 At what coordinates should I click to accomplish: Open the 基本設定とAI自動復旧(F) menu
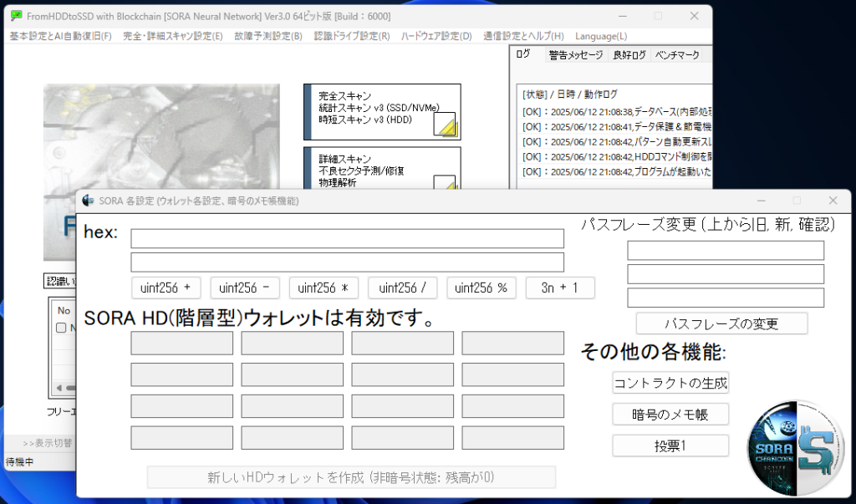tap(60, 36)
